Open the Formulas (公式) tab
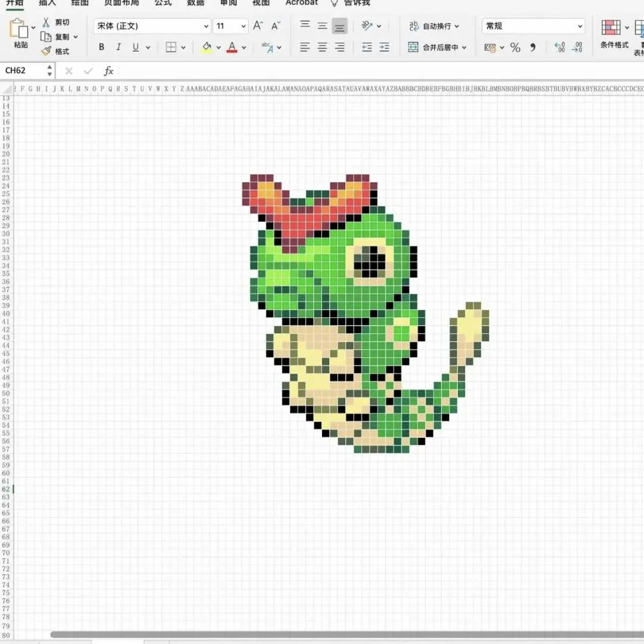This screenshot has width=644, height=644. [x=163, y=3]
